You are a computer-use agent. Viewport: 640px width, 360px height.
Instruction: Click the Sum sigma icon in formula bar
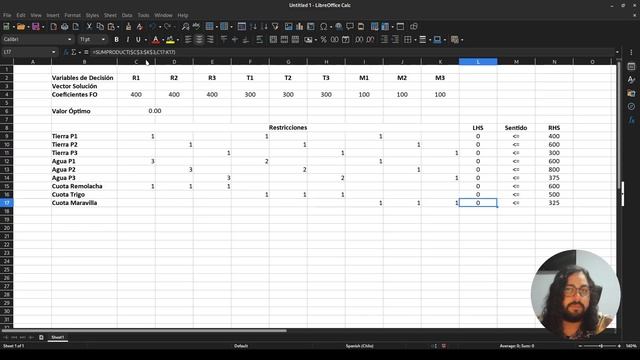(74, 52)
